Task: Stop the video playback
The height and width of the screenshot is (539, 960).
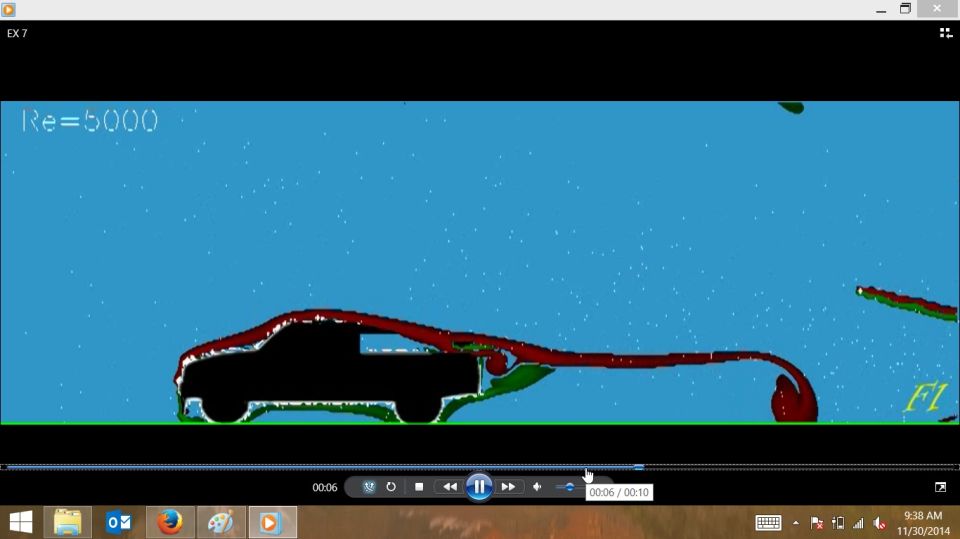Action: [x=419, y=487]
